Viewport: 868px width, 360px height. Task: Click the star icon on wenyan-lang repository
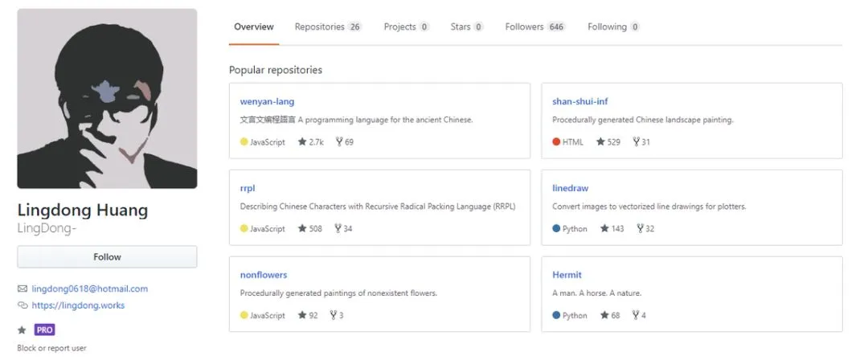pos(302,142)
